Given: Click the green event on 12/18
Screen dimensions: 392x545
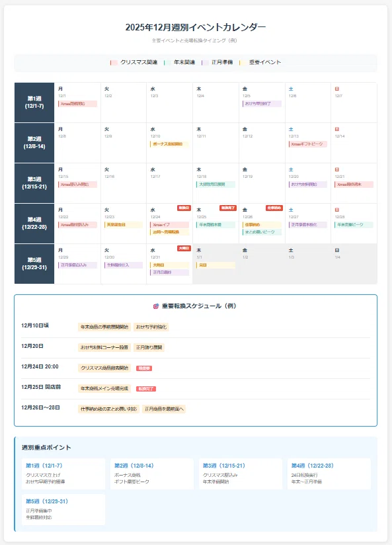Looking at the screenshot, I should point(216,185).
